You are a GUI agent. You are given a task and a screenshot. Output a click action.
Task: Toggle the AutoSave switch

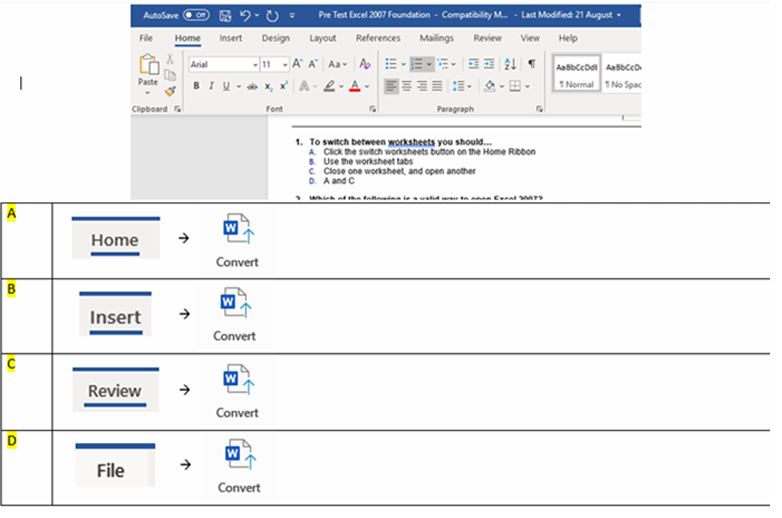(195, 16)
